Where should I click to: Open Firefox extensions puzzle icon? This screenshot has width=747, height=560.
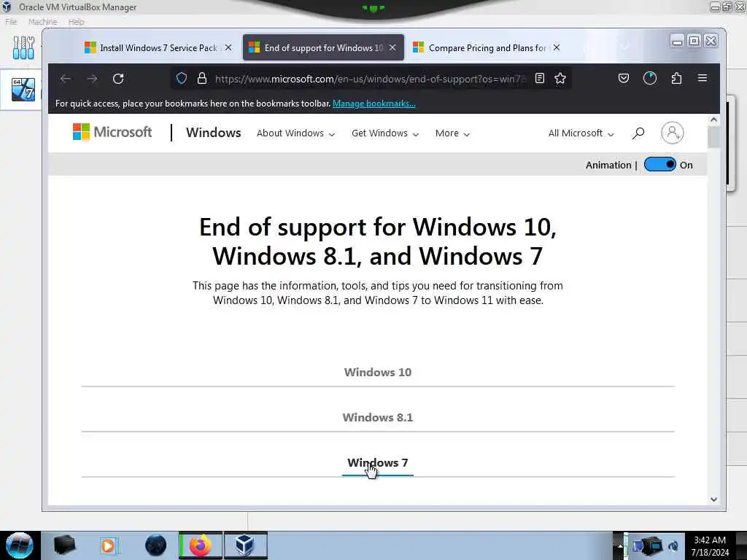point(676,79)
